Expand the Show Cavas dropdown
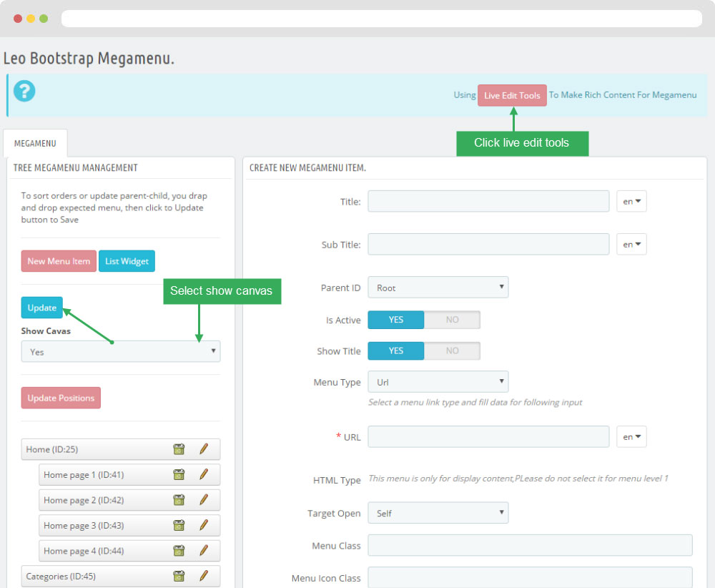The image size is (715, 588). tap(121, 351)
